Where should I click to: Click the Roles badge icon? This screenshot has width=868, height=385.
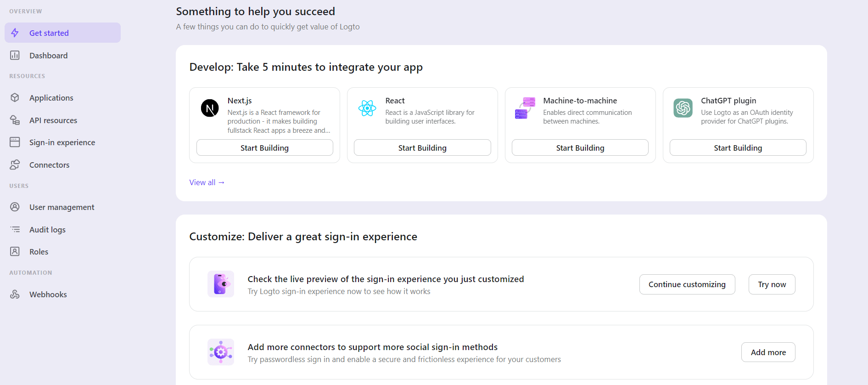click(15, 251)
